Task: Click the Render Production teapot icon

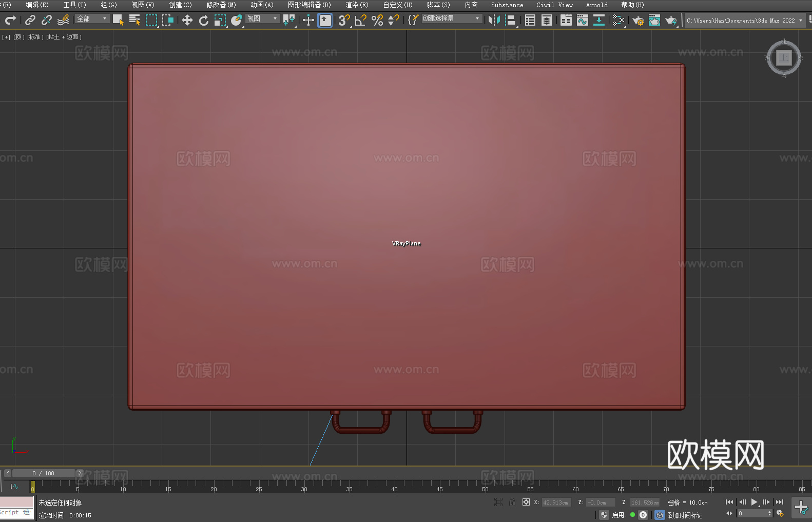Action: pos(671,20)
